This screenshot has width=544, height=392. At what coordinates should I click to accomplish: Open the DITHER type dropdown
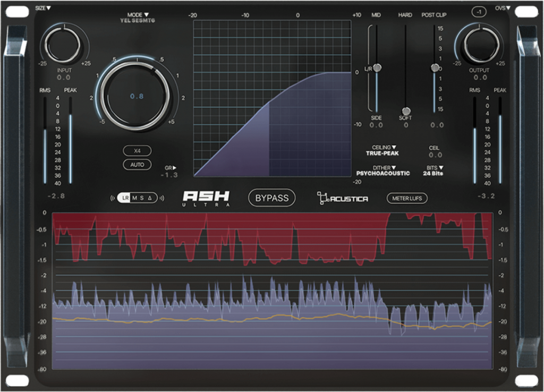384,167
